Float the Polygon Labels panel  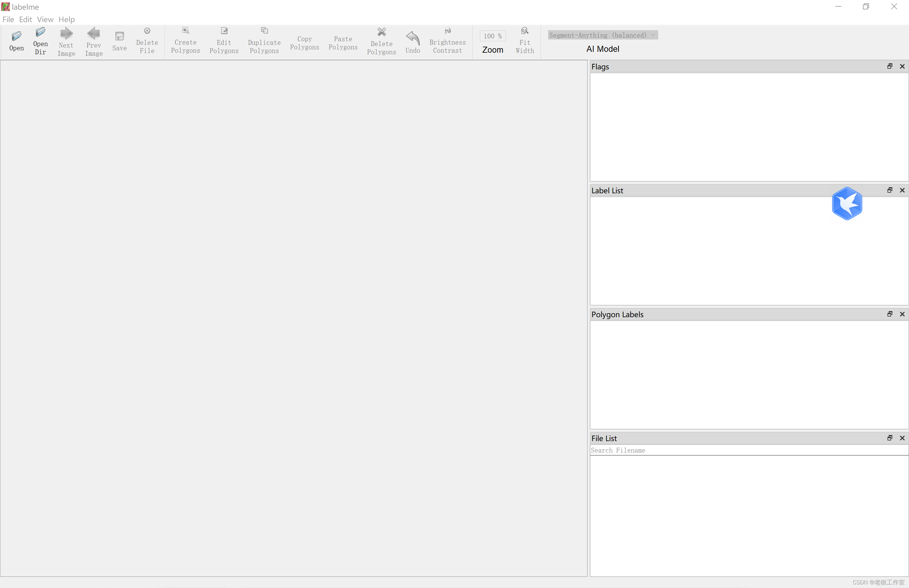pyautogui.click(x=890, y=314)
